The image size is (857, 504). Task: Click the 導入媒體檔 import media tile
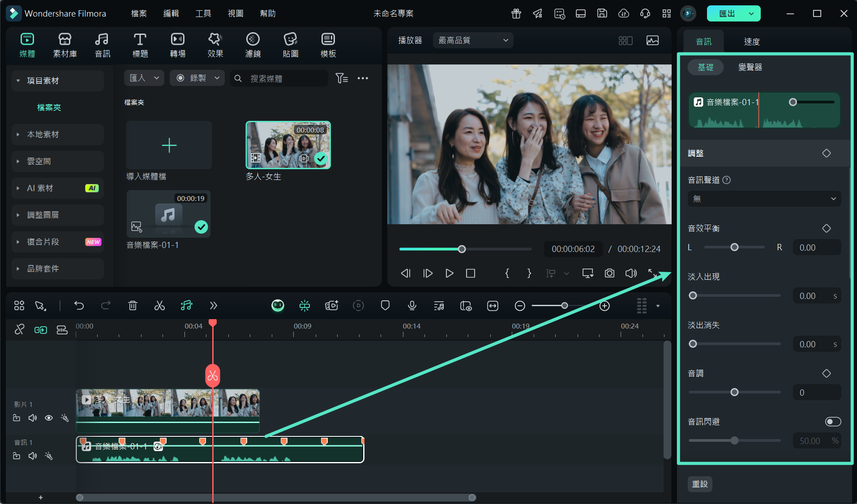click(x=169, y=145)
